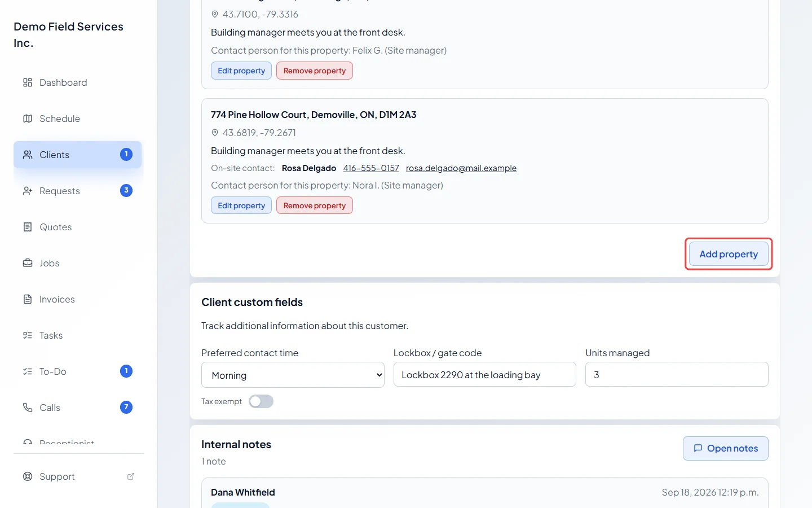
Task: Click the 774 Pine Hollow Court address heading
Action: [x=314, y=115]
